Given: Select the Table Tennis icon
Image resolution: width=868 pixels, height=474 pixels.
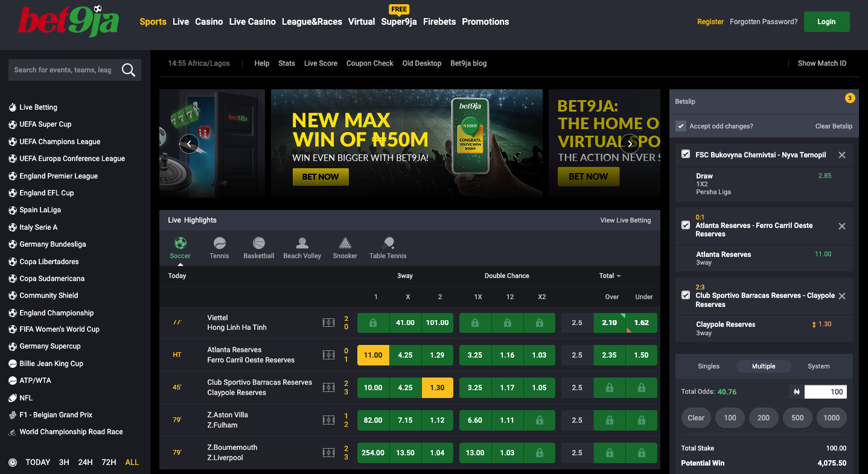Looking at the screenshot, I should point(388,243).
